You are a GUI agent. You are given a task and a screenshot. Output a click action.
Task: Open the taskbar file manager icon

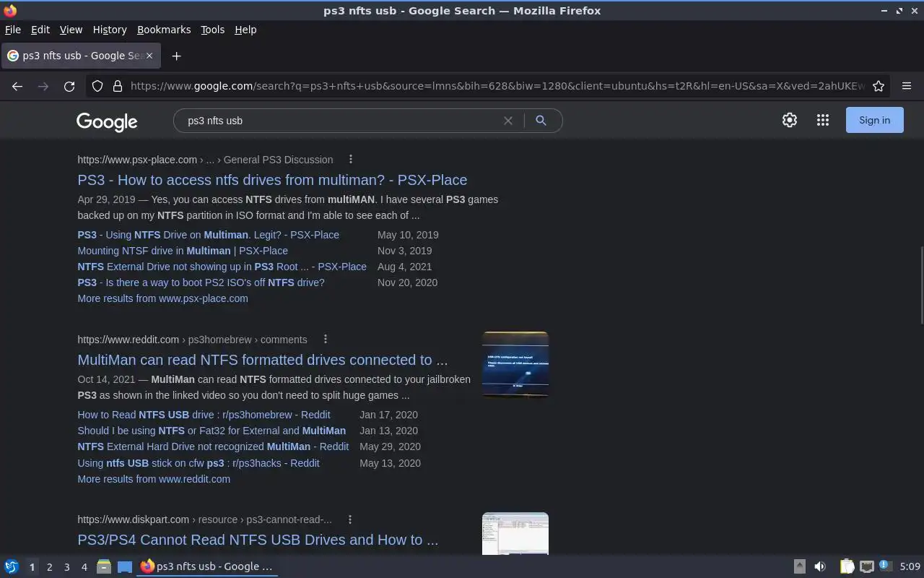pos(104,566)
